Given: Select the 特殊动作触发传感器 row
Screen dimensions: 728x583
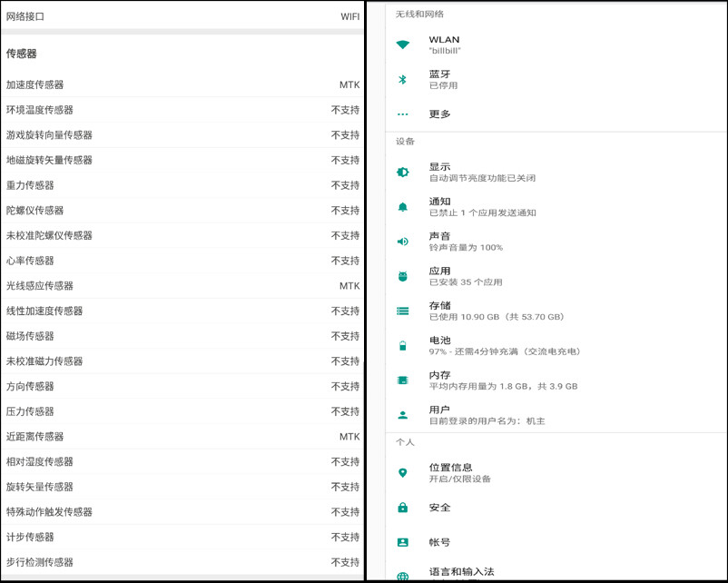Looking at the screenshot, I should (x=182, y=511).
